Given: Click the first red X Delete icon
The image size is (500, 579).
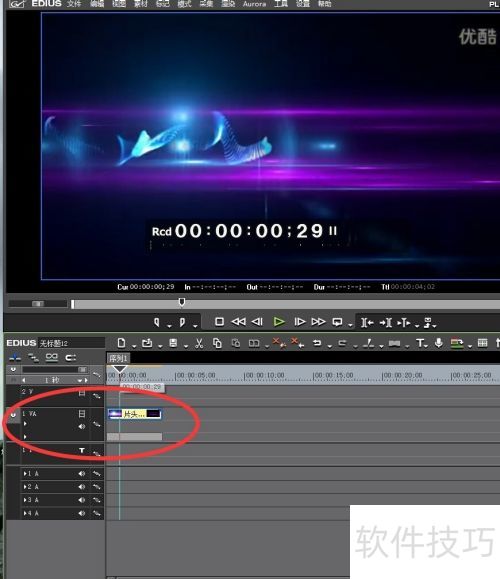Looking at the screenshot, I should tap(278, 342).
